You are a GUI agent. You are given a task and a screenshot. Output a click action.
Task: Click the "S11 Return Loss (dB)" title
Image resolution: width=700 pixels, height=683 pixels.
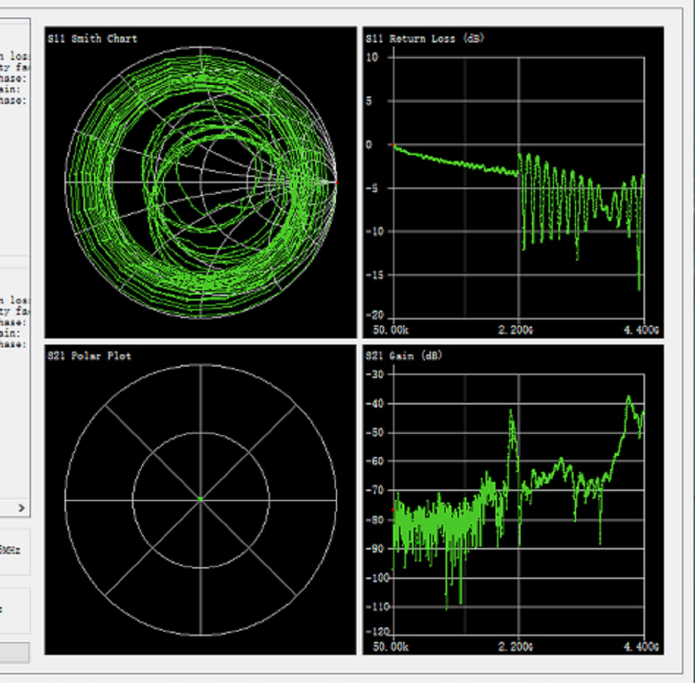[425, 39]
